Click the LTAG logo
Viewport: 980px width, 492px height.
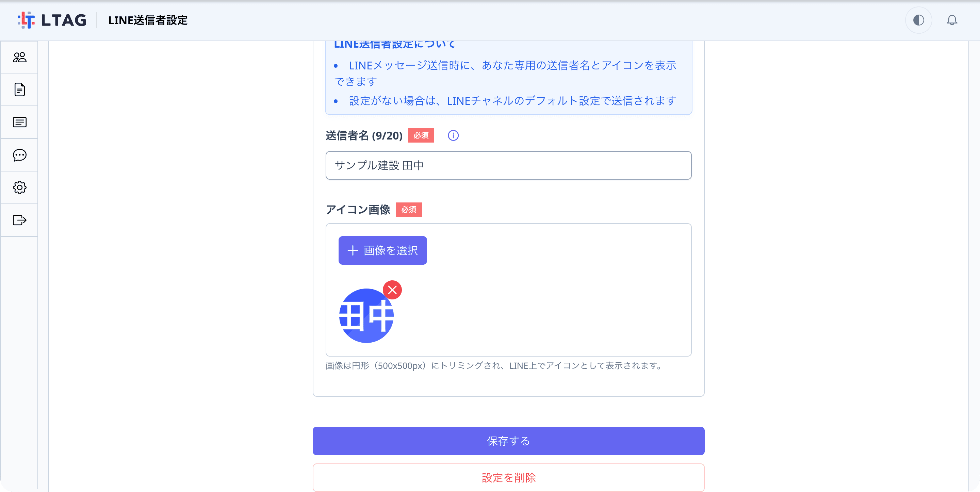pyautogui.click(x=52, y=20)
